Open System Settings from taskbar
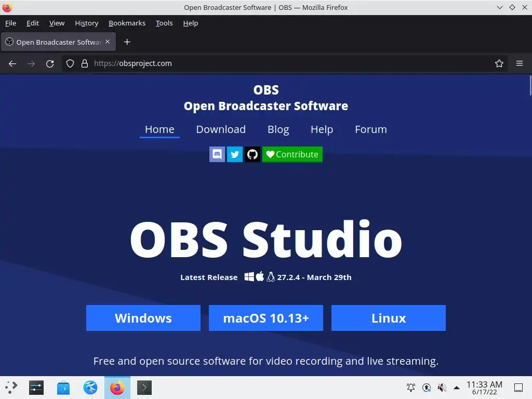This screenshot has height=399, width=532. click(x=36, y=388)
